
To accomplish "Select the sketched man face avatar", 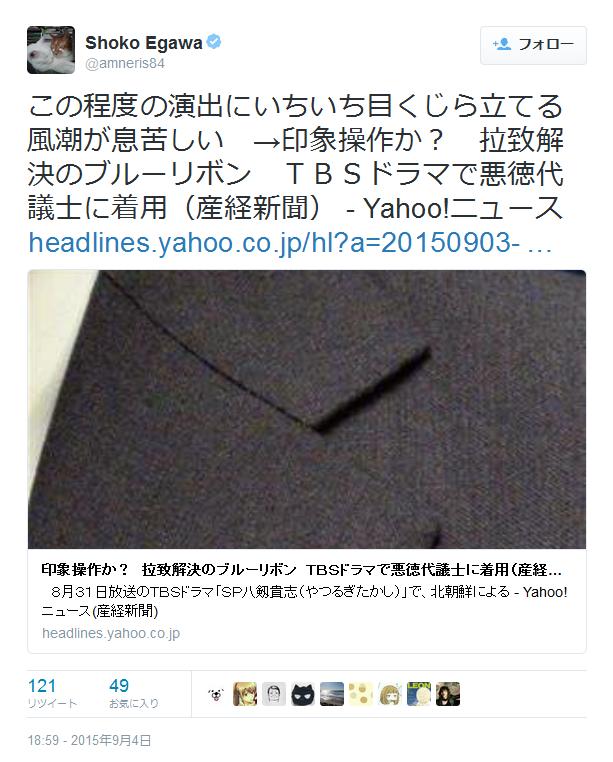I will pos(274,694).
